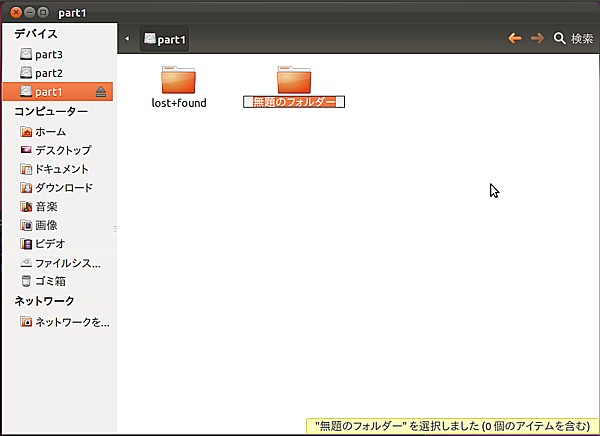Image resolution: width=600 pixels, height=436 pixels.
Task: Open ドキュメント folder
Action: [x=58, y=169]
